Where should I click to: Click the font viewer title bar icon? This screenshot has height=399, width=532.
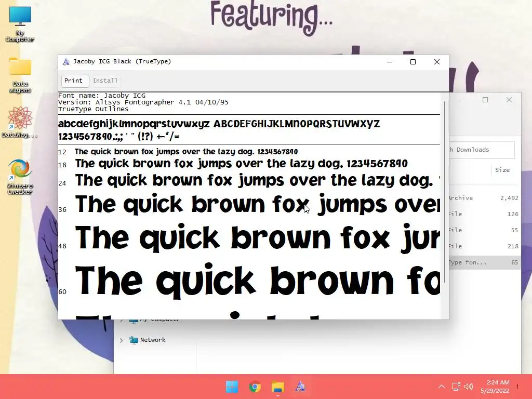[66, 62]
